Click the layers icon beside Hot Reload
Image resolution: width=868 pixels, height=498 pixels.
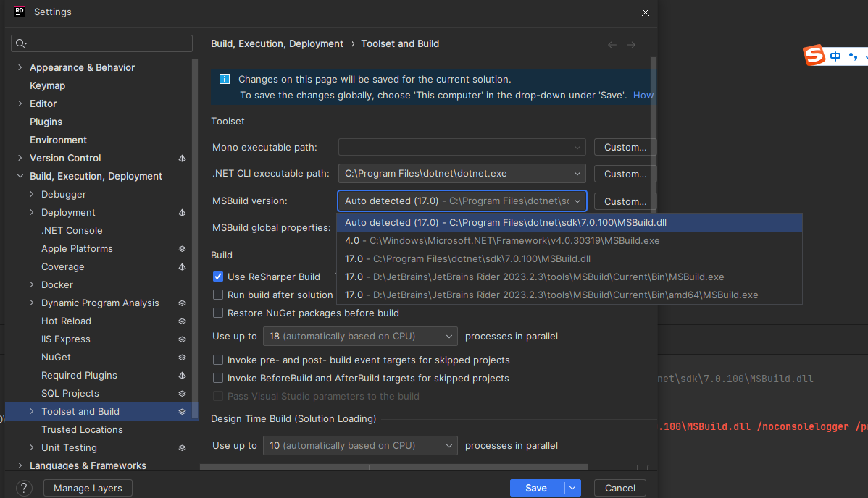182,321
